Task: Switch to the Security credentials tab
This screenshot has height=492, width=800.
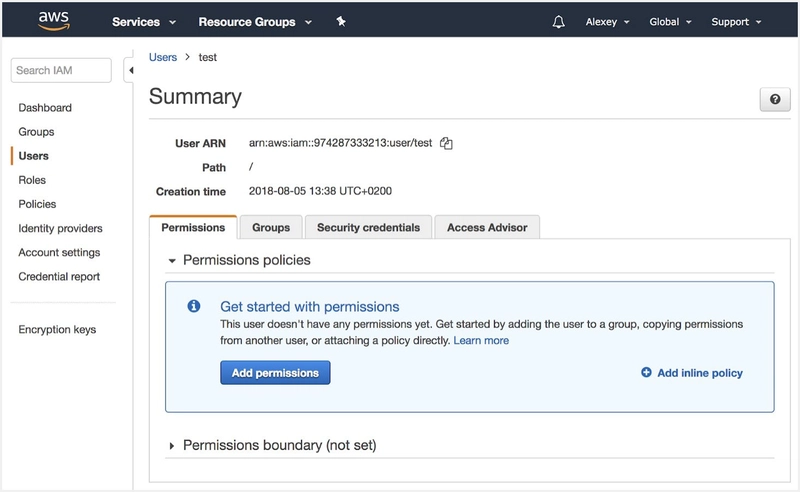Action: click(368, 228)
